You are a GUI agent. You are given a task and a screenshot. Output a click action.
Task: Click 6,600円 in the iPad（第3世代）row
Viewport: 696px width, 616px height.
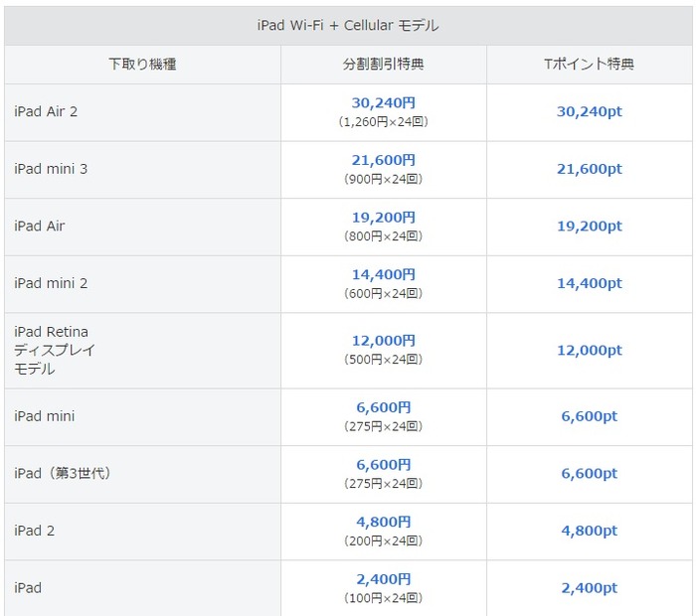pyautogui.click(x=384, y=465)
